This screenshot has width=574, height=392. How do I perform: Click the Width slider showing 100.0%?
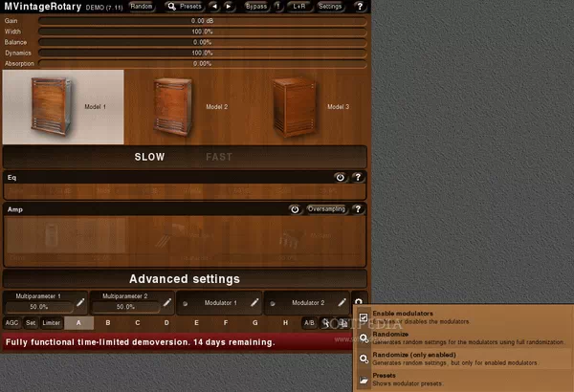coord(203,32)
